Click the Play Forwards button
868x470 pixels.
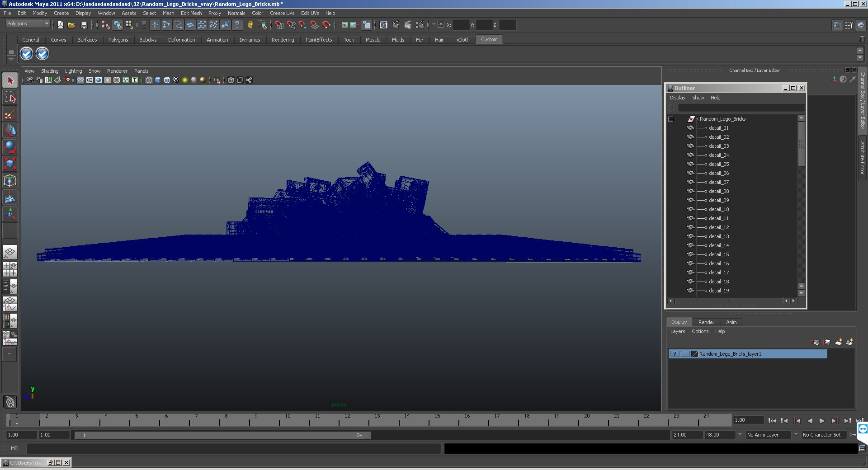click(x=822, y=421)
